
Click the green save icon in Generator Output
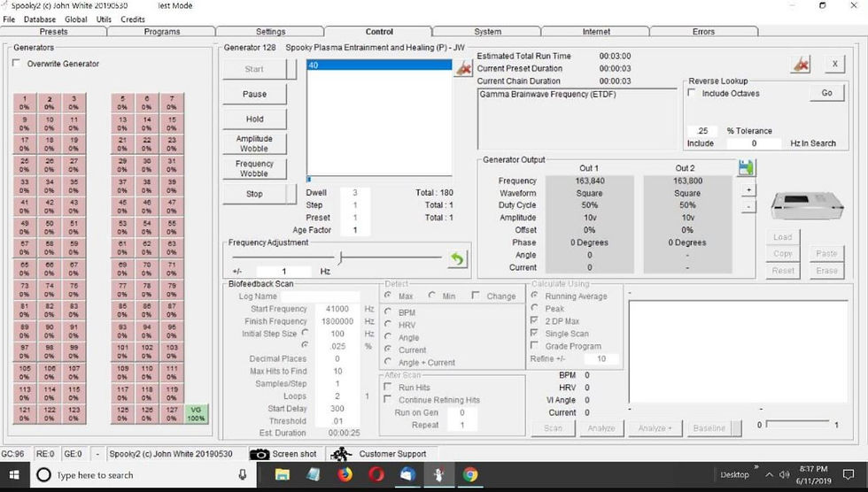746,168
